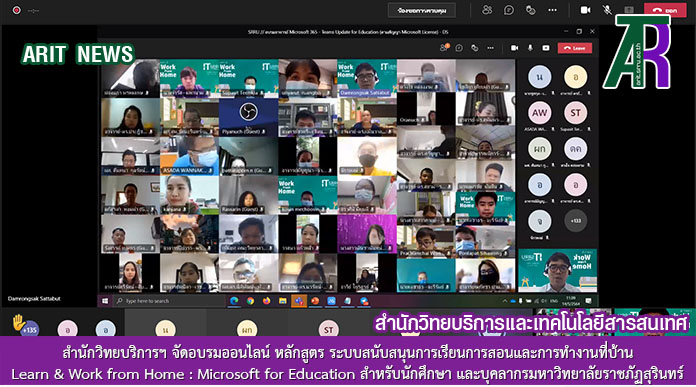Open Windows Start menu in shared screen

tap(105, 301)
